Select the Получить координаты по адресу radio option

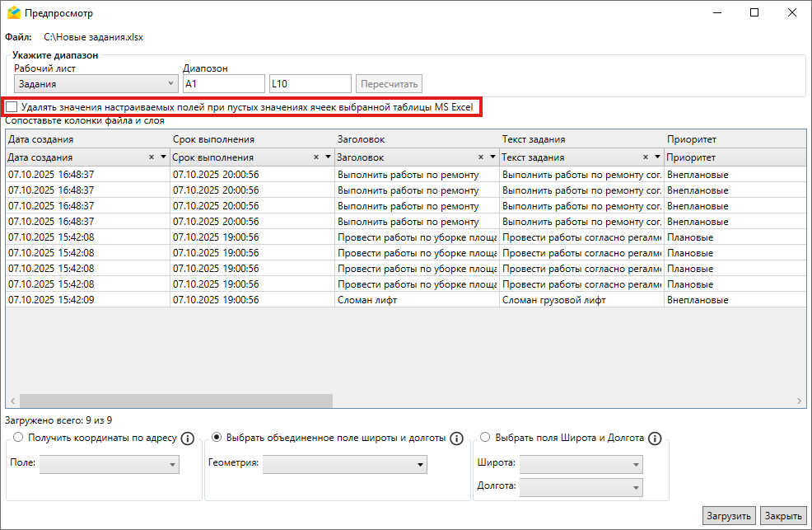(x=18, y=438)
